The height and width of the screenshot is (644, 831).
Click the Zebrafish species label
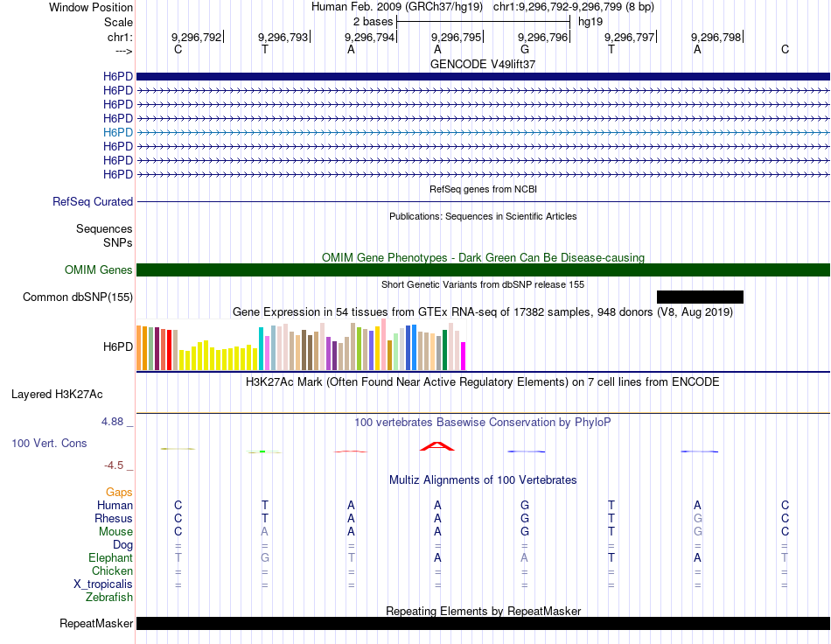(x=109, y=598)
